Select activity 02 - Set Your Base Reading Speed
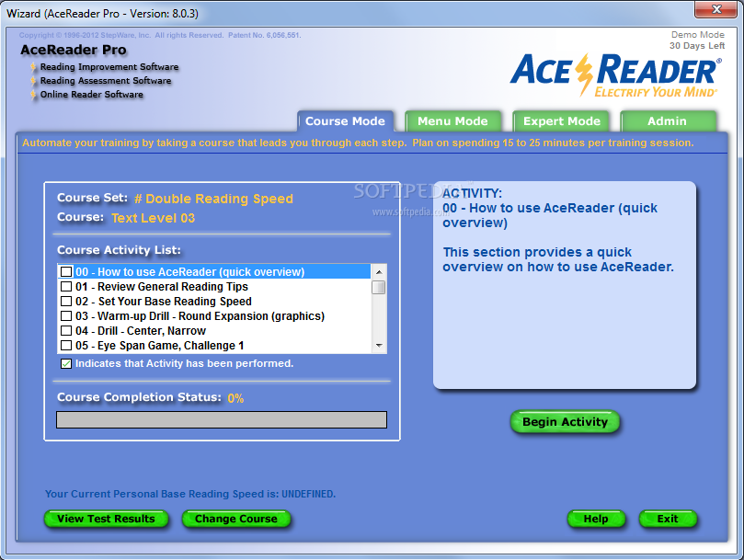The image size is (744, 560). [x=214, y=301]
